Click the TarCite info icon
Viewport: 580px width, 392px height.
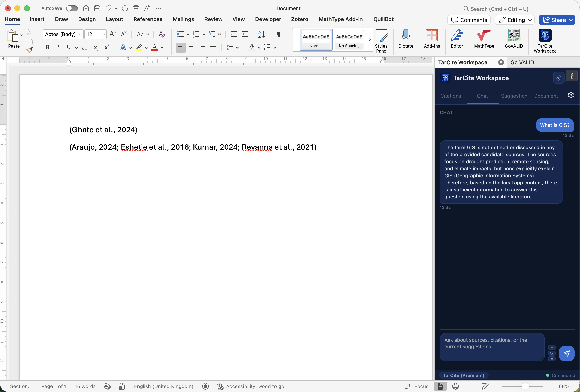click(572, 76)
